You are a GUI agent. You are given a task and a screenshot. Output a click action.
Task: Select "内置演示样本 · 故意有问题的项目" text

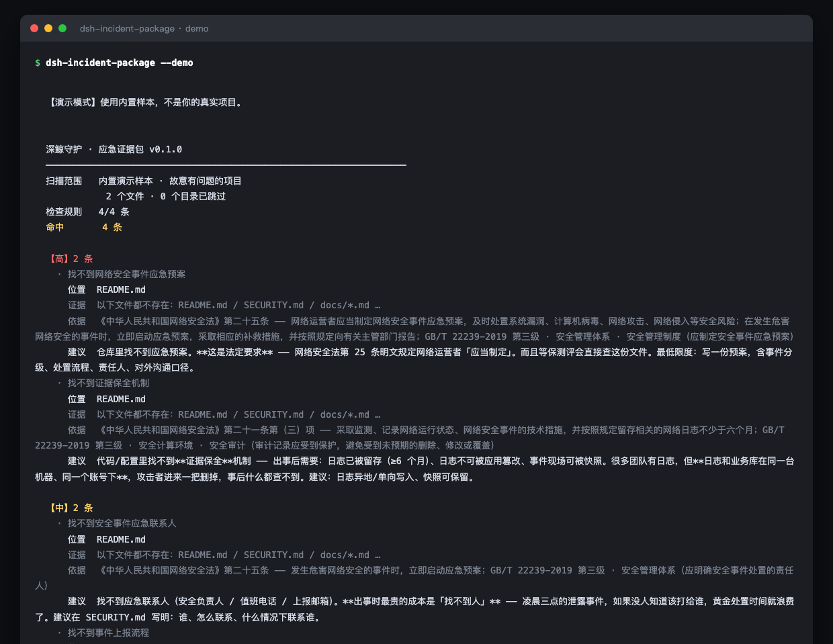click(x=170, y=181)
